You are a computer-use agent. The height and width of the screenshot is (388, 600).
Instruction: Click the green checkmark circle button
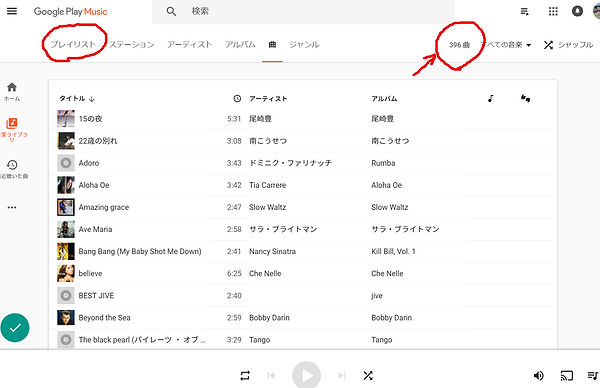pyautogui.click(x=15, y=328)
